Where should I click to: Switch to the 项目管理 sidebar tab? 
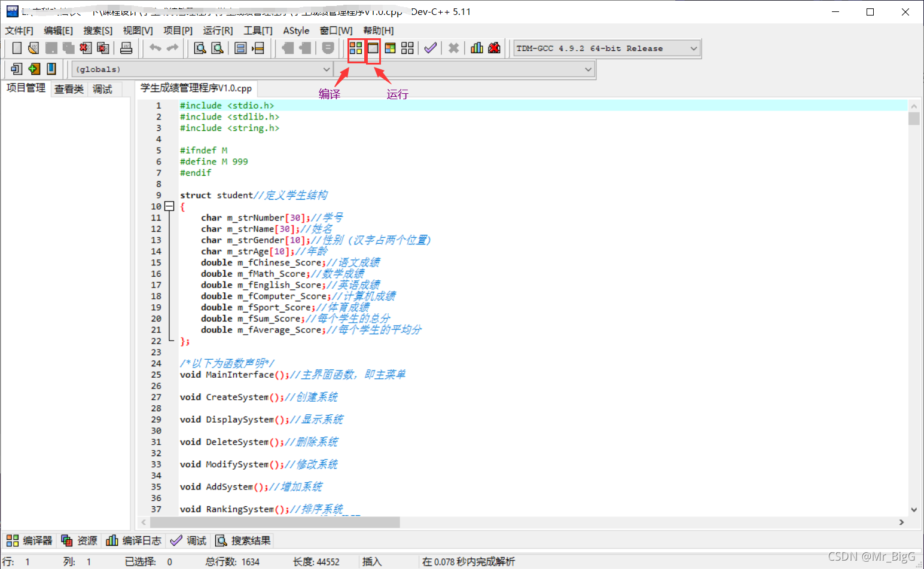click(26, 88)
